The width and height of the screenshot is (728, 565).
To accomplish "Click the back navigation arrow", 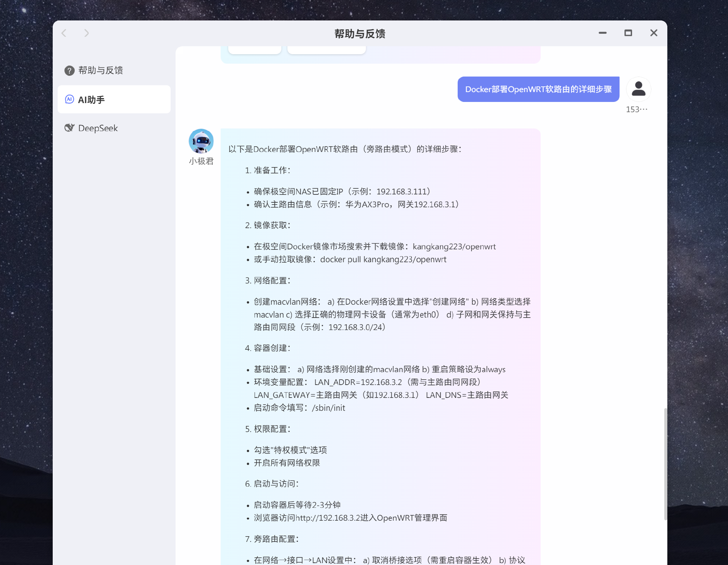I will tap(64, 33).
